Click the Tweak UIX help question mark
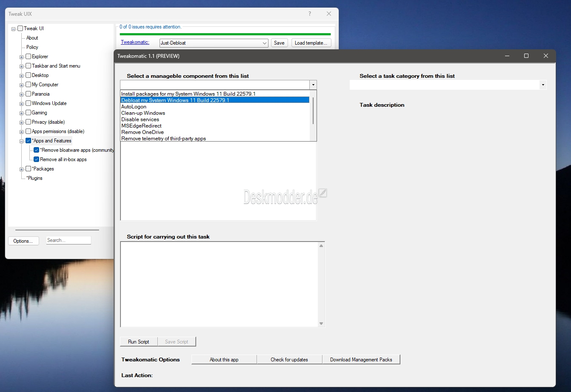Screen dimensions: 571x392 pos(310,14)
